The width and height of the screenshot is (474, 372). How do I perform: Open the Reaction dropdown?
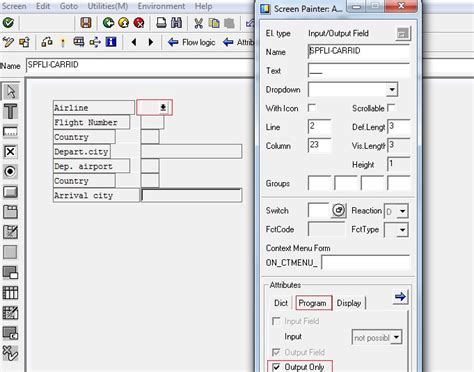pyautogui.click(x=402, y=211)
